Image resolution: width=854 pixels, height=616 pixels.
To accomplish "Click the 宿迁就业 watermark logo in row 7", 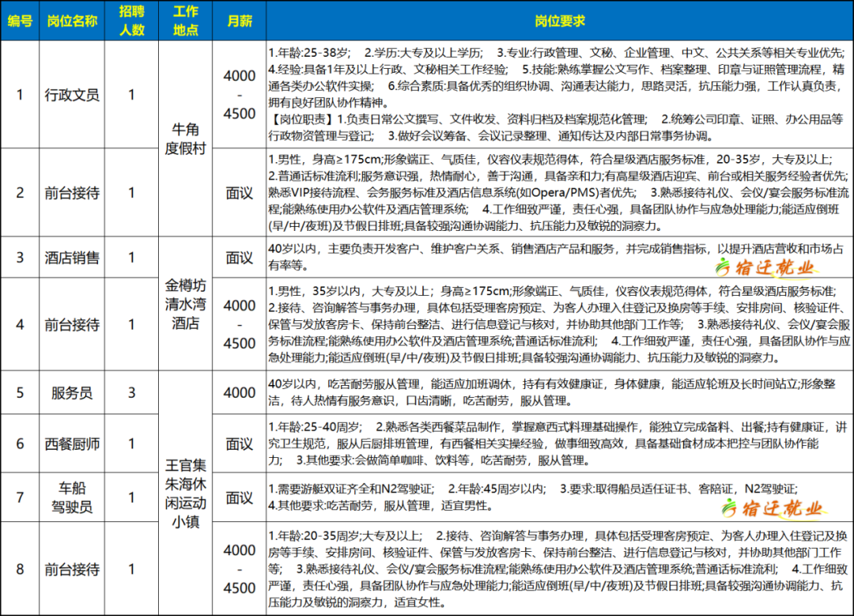I will 773,508.
